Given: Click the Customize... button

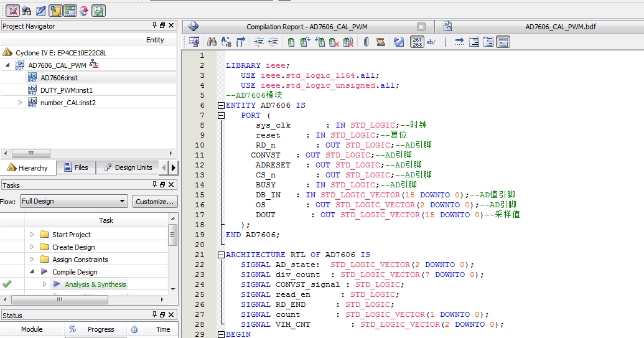Looking at the screenshot, I should click(155, 201).
